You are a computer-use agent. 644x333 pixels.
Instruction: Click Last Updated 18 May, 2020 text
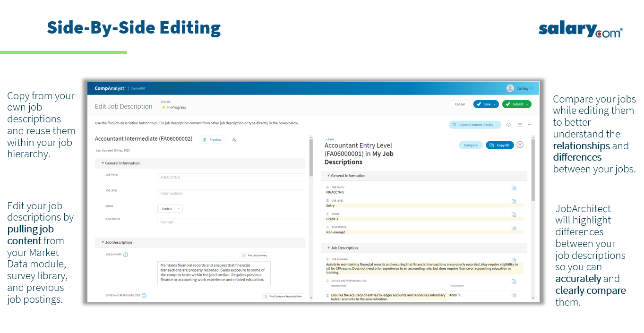[112, 151]
